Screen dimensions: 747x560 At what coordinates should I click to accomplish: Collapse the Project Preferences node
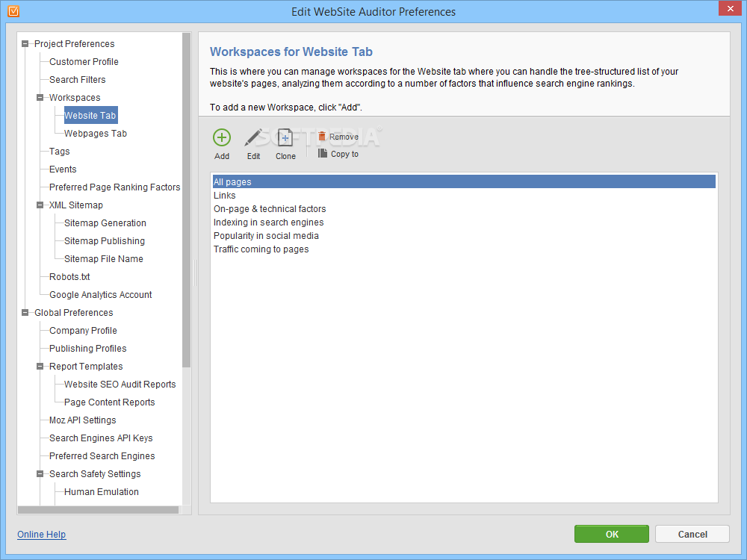click(x=25, y=44)
